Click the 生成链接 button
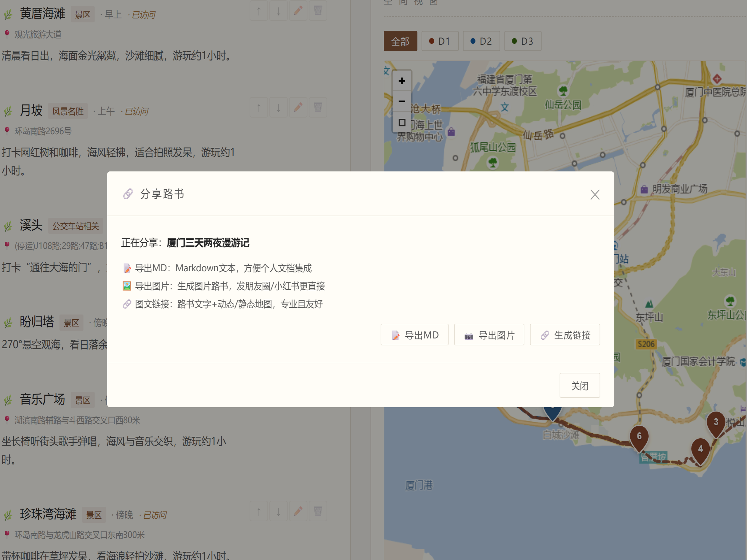 (x=565, y=335)
